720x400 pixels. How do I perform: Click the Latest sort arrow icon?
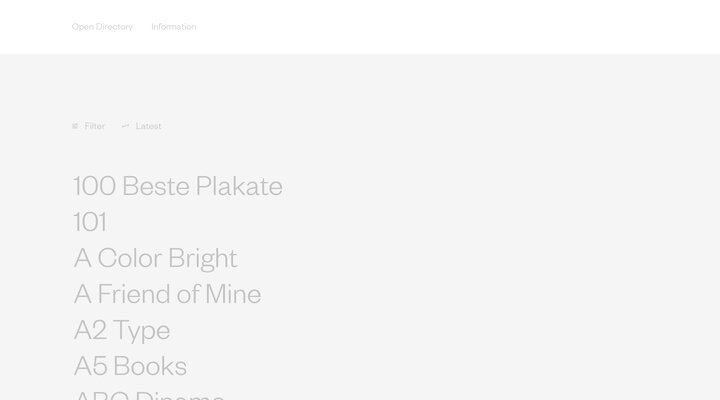point(125,126)
